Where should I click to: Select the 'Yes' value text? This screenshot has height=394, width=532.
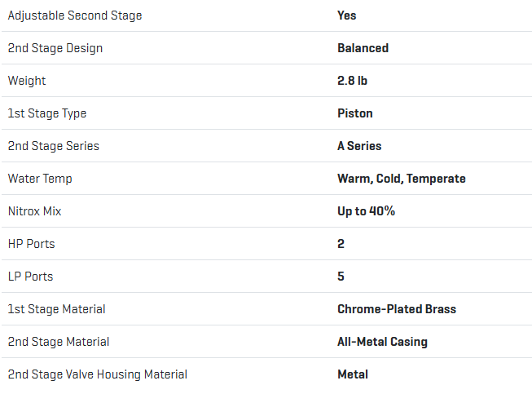[346, 15]
